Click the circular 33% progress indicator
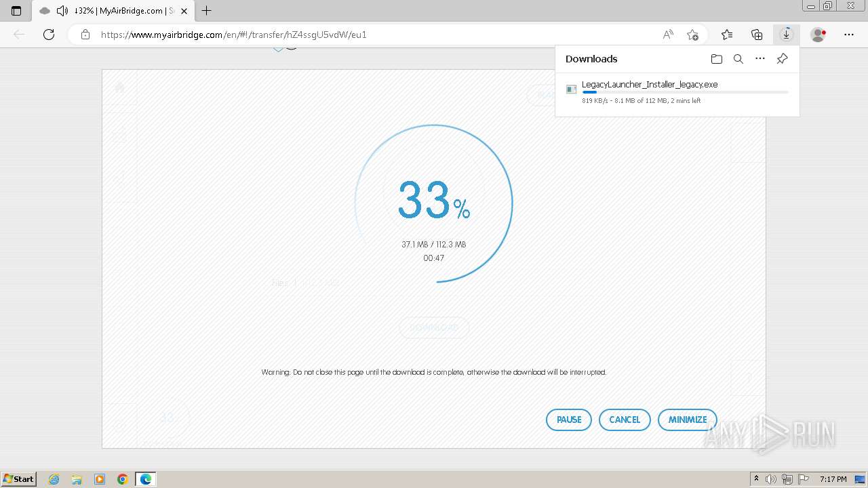Image resolution: width=868 pixels, height=488 pixels. pos(434,203)
